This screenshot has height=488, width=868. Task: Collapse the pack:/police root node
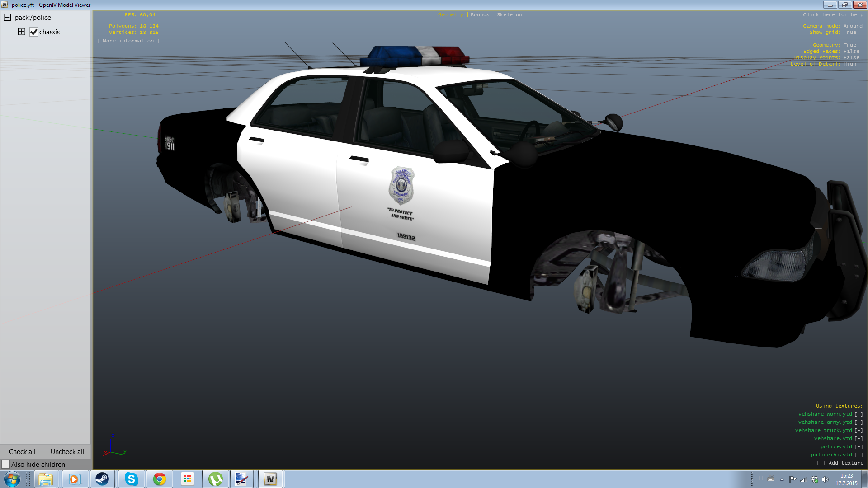coord(7,17)
